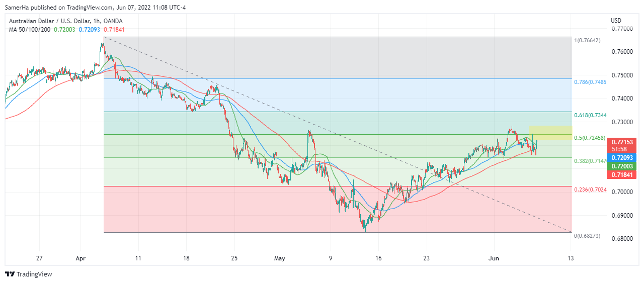Click the 1(0.76642) Fibonacci top label
The image size is (644, 283).
pyautogui.click(x=588, y=40)
